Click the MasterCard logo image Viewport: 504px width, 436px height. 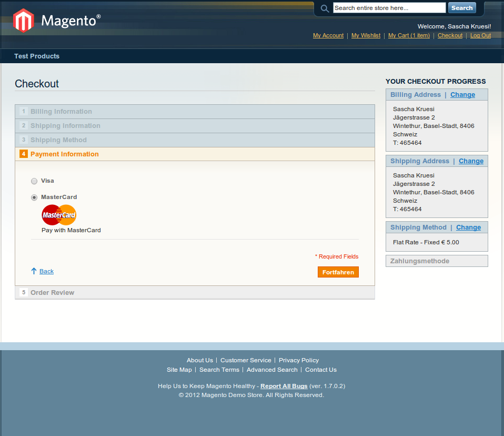click(x=59, y=215)
